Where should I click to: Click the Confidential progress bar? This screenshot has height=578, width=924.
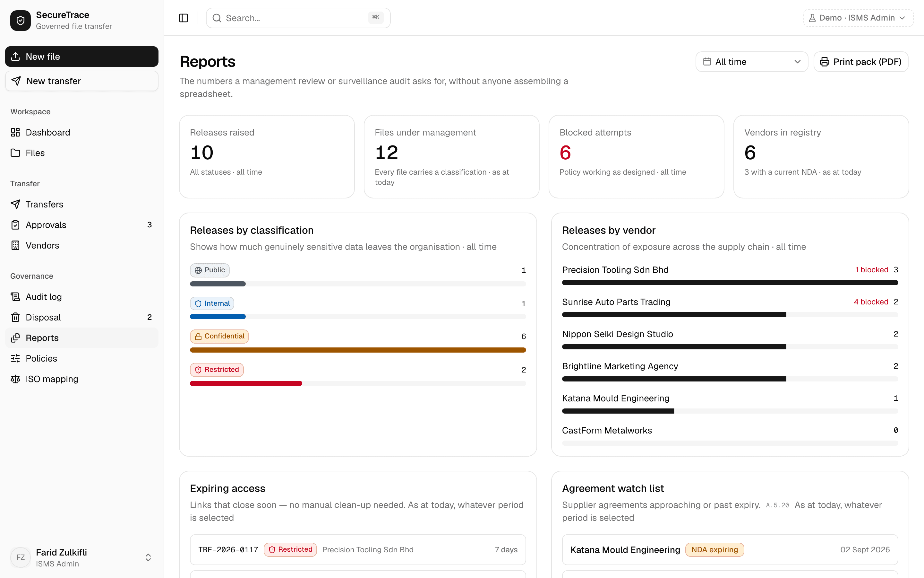[x=358, y=350]
